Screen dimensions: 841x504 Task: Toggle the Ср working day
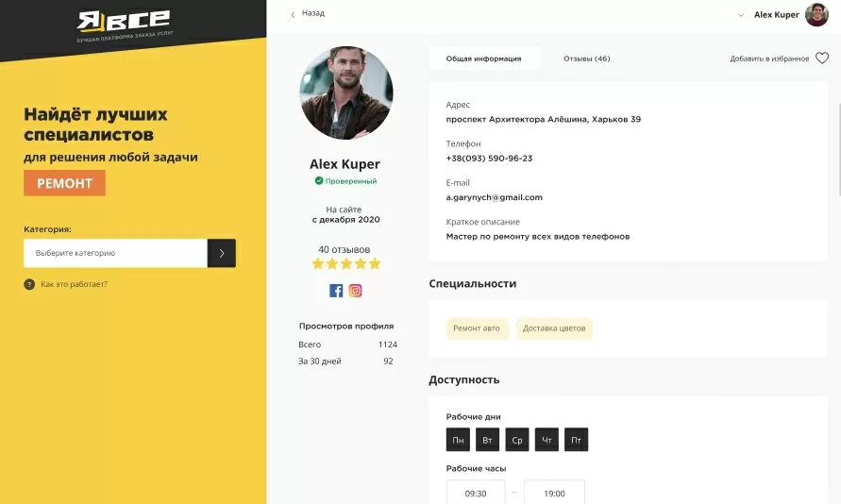click(517, 440)
